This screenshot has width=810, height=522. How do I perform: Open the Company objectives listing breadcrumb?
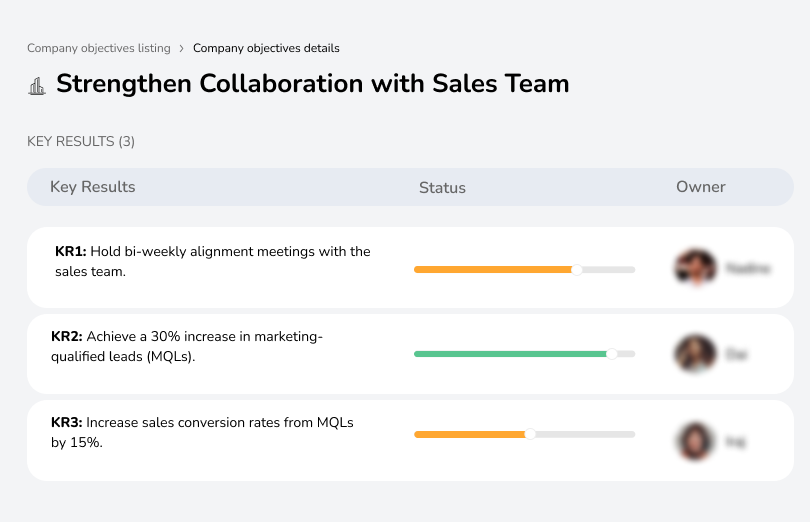point(99,48)
